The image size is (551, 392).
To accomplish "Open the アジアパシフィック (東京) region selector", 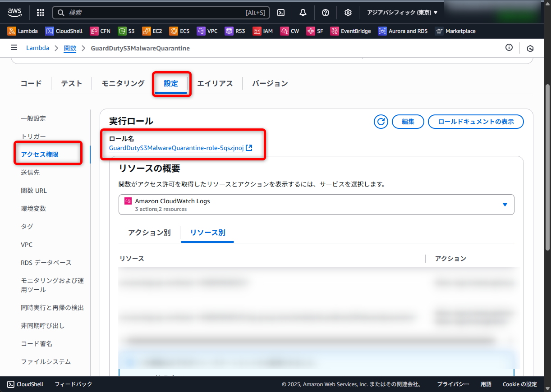I will point(402,13).
